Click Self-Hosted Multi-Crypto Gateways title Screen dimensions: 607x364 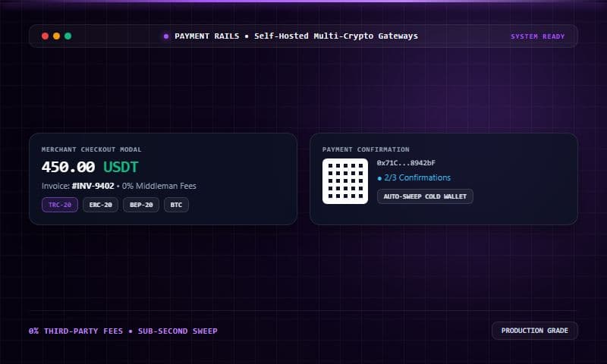(336, 36)
